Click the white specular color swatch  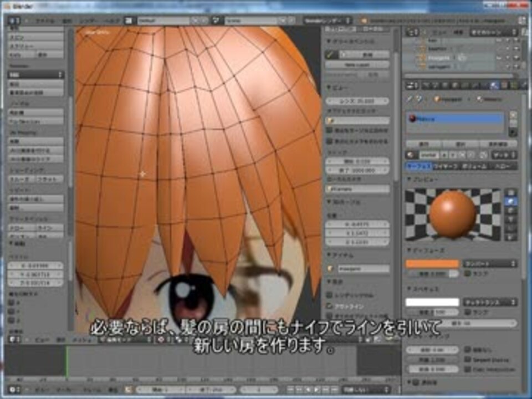click(x=432, y=302)
